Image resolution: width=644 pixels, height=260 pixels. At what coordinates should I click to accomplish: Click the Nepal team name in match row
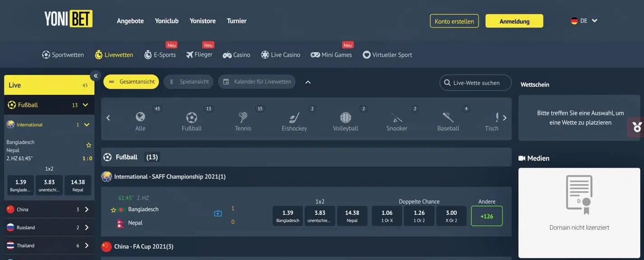[x=135, y=223]
